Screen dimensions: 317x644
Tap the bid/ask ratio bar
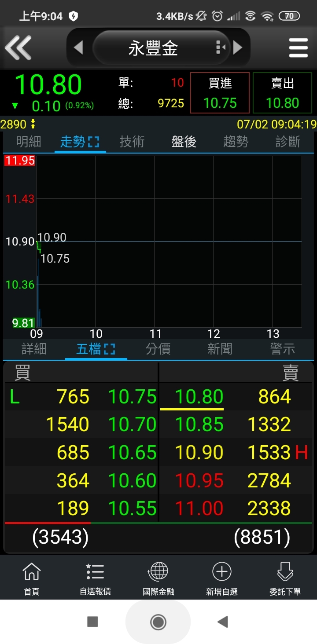158,523
